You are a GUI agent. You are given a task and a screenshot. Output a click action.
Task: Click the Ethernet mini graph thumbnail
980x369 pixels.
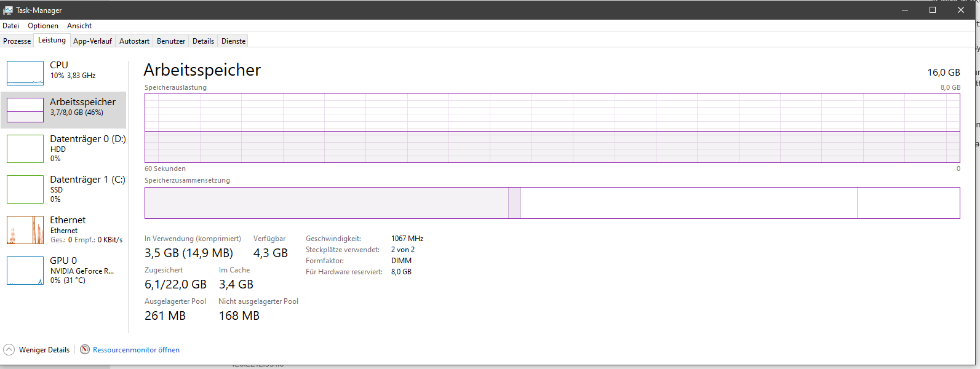click(25, 230)
